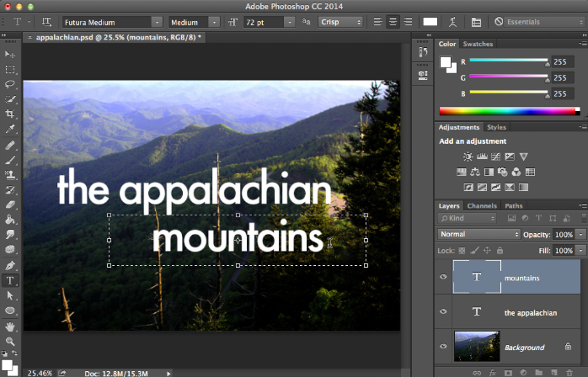
Task: Open the Normal blend mode dropdown
Action: click(478, 234)
